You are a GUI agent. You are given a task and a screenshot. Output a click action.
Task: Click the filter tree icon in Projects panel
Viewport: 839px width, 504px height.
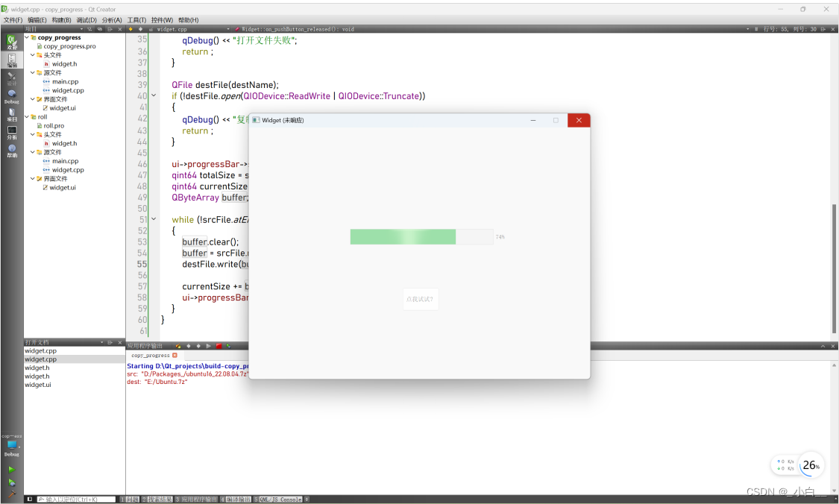[x=89, y=29]
